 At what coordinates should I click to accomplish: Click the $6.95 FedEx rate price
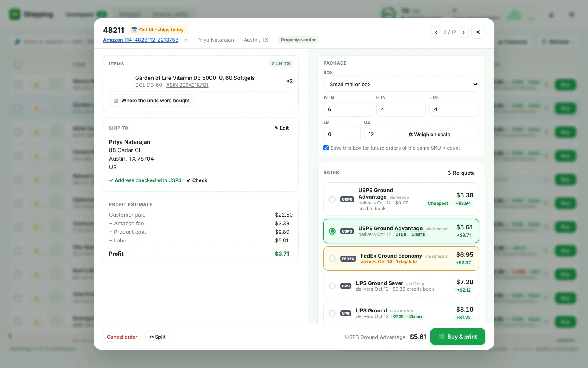[x=465, y=255]
